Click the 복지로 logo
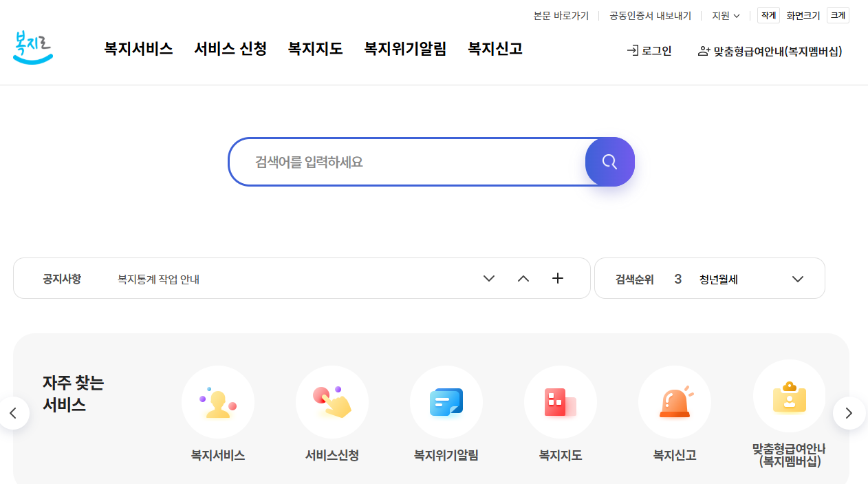Screen dimensions: 868x484 coord(32,48)
